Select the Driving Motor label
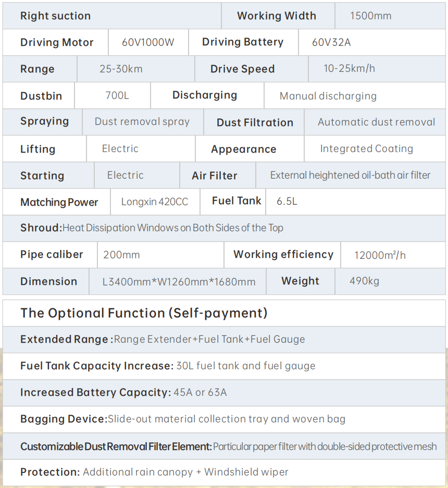 [57, 42]
